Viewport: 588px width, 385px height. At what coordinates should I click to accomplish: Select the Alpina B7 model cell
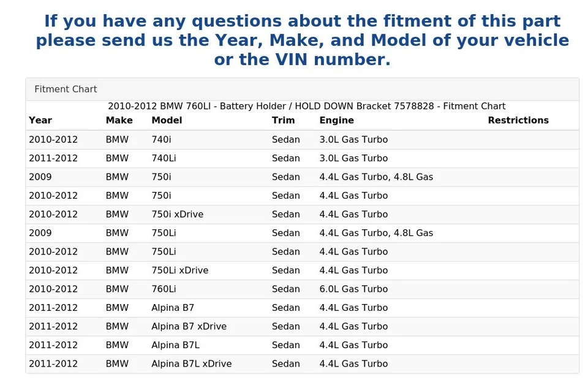tap(173, 308)
